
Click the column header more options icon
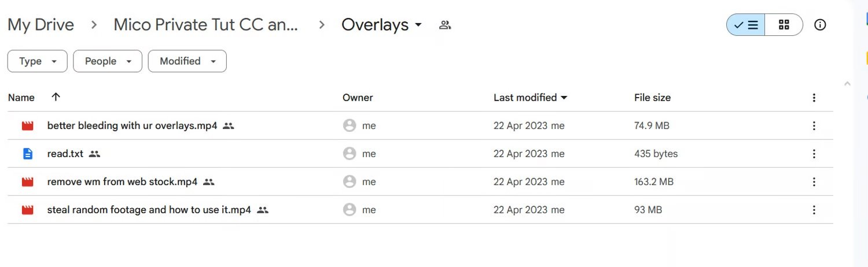(x=814, y=98)
